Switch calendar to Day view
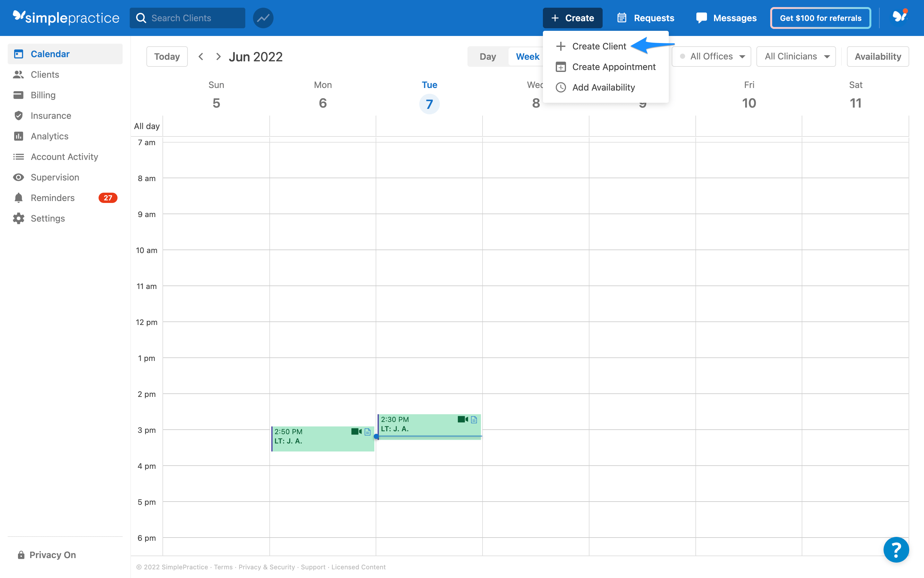924x578 pixels. [488, 57]
